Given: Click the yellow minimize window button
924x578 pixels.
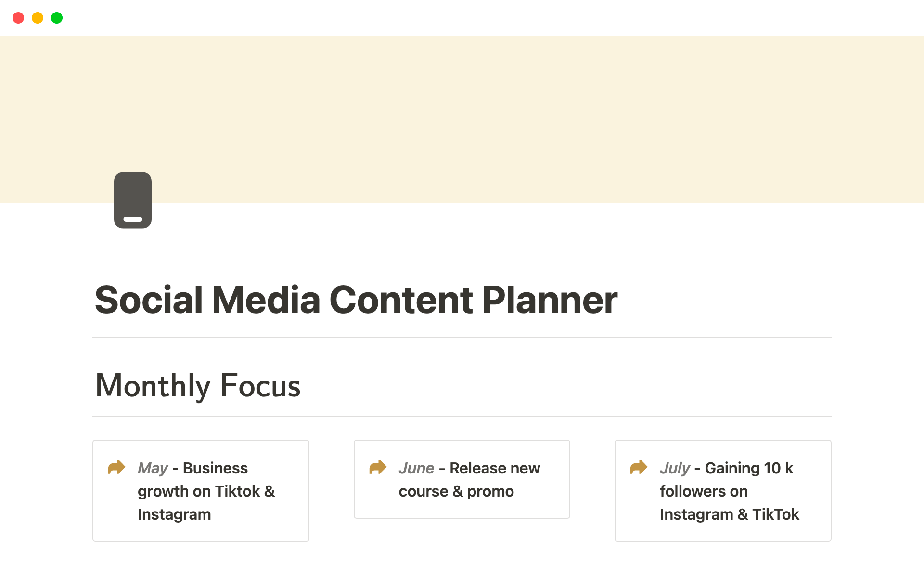Looking at the screenshot, I should tap(38, 18).
